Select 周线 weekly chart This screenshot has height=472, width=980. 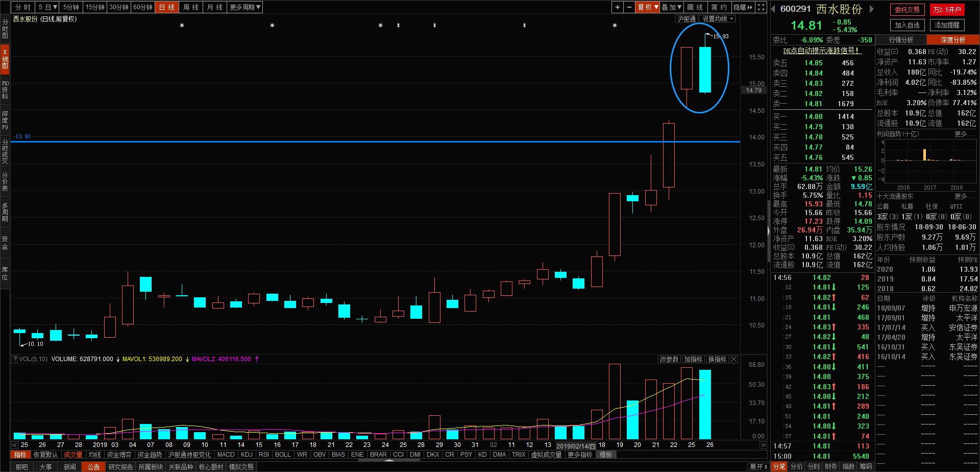[191, 7]
